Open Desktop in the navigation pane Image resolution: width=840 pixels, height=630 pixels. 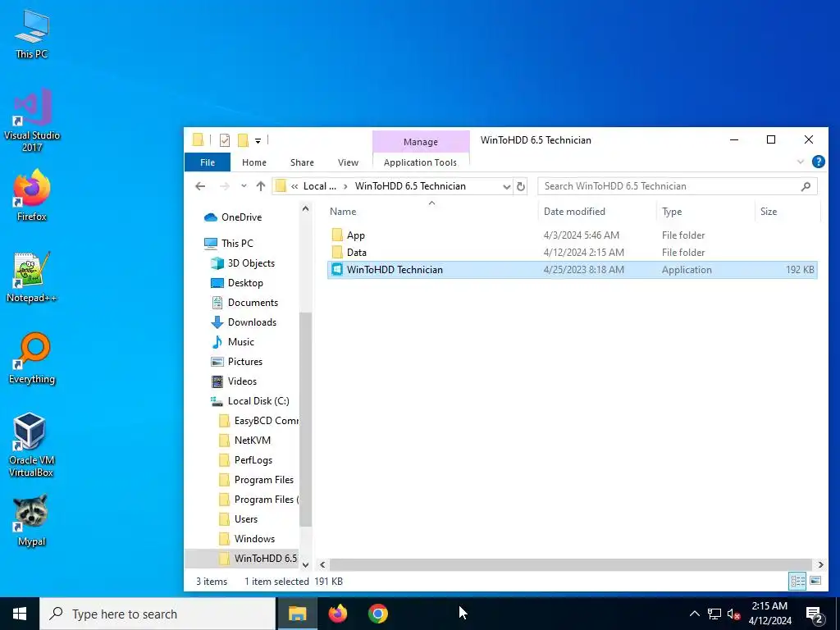point(245,283)
